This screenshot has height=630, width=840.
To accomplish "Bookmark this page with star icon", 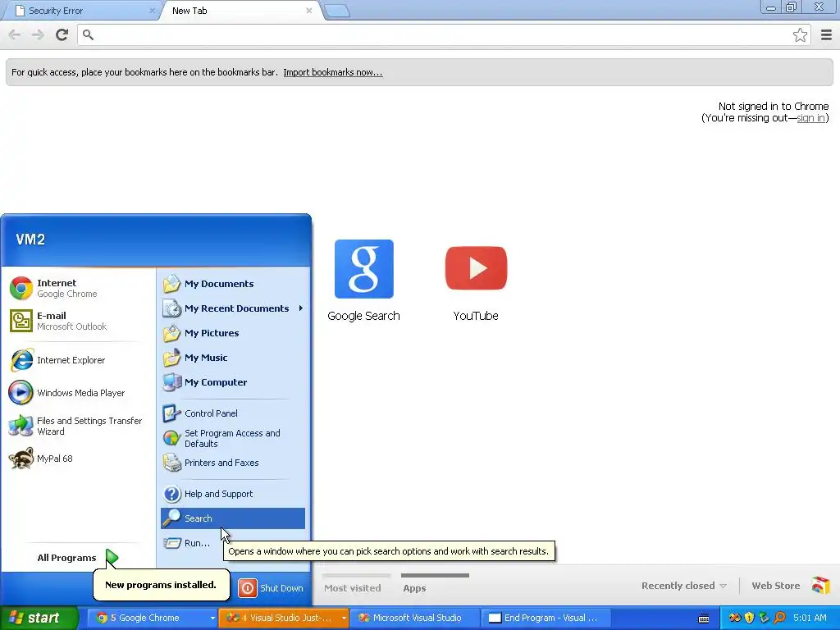I will 800,34.
